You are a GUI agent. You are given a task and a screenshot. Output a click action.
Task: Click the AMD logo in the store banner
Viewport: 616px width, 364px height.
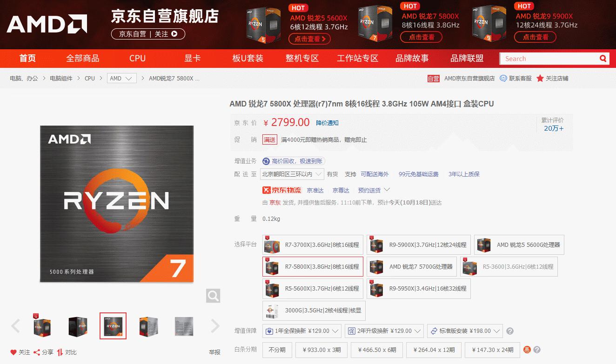47,24
